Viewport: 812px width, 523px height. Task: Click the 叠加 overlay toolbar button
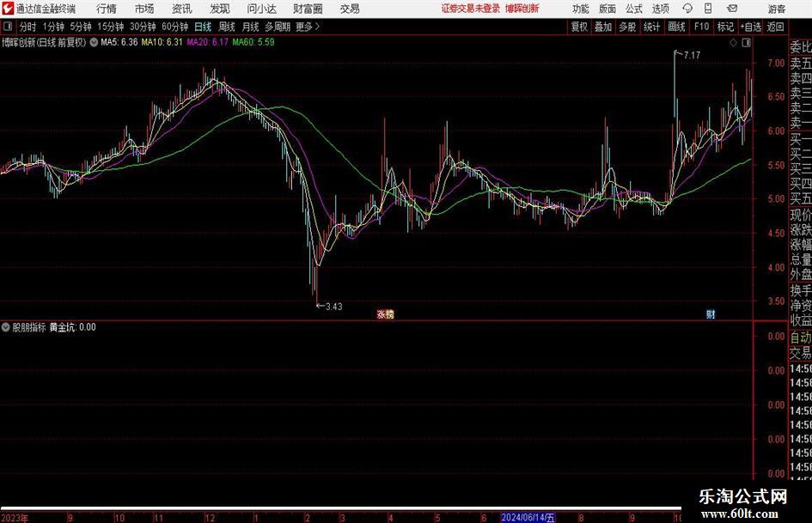(603, 27)
